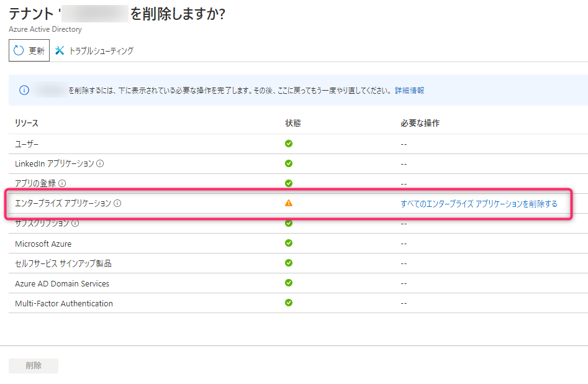
Task: Select Multi-Factor Authentication row text
Action: 64,304
